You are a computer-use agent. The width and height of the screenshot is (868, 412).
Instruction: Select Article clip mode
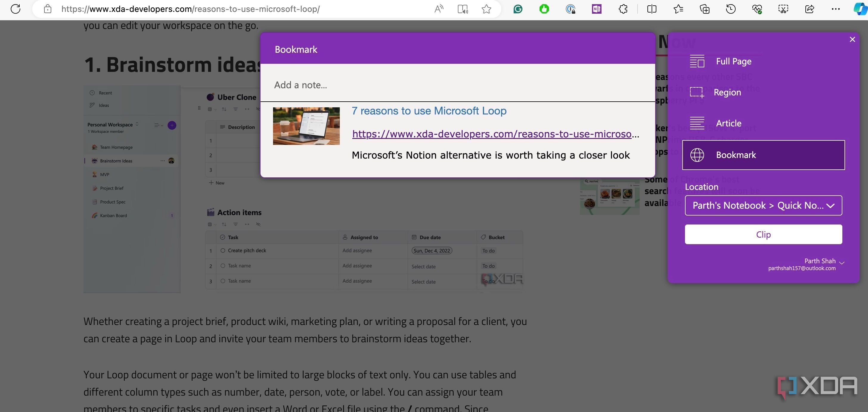point(763,123)
